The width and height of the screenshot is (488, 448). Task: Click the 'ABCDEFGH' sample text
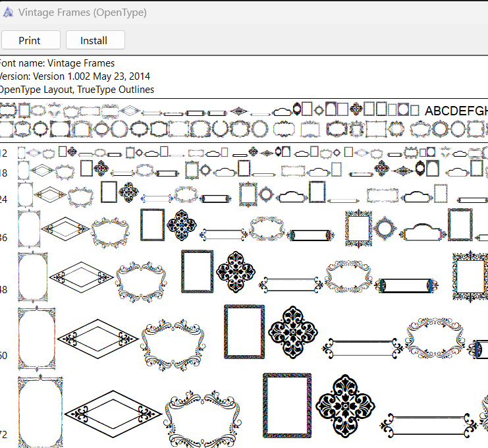456,111
